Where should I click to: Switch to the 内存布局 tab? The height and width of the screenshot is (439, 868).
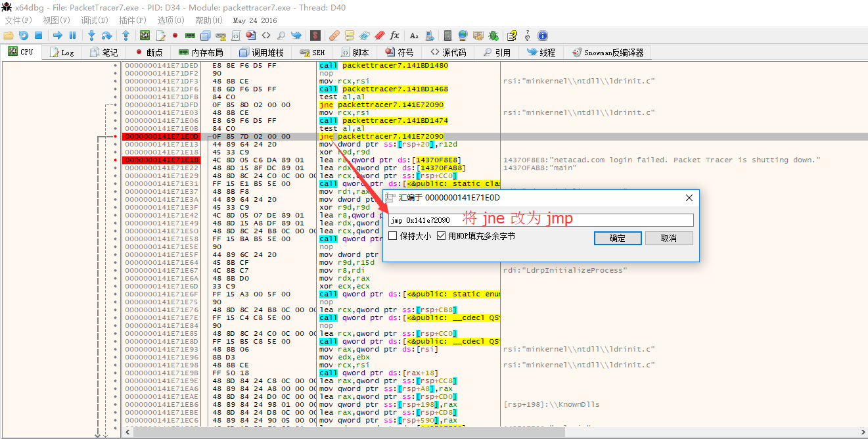[201, 53]
